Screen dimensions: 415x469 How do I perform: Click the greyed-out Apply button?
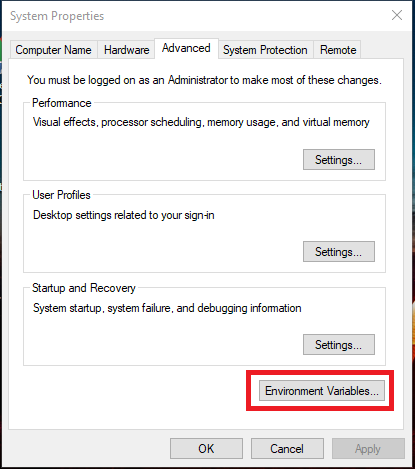click(x=368, y=449)
